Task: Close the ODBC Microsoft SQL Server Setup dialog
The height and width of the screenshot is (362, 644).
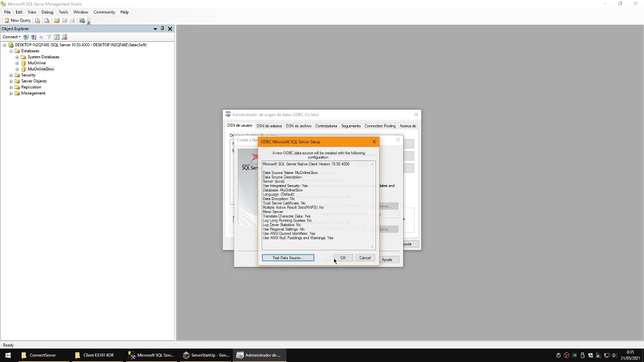Action: [x=374, y=142]
